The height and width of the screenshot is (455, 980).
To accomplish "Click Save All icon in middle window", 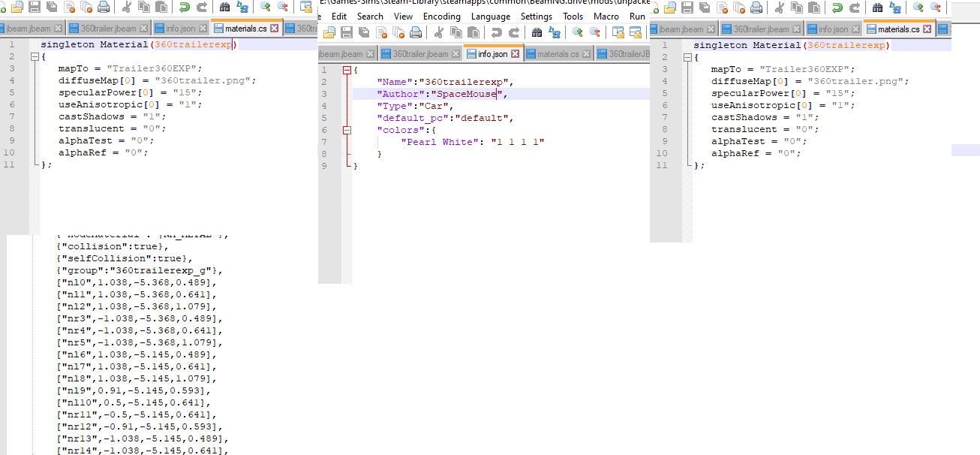I will coord(364,32).
